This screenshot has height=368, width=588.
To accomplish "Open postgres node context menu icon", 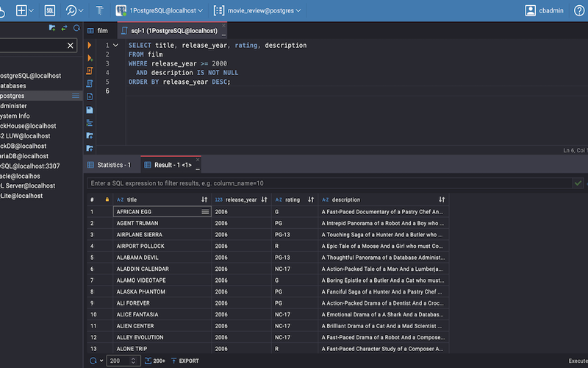I will [x=76, y=96].
